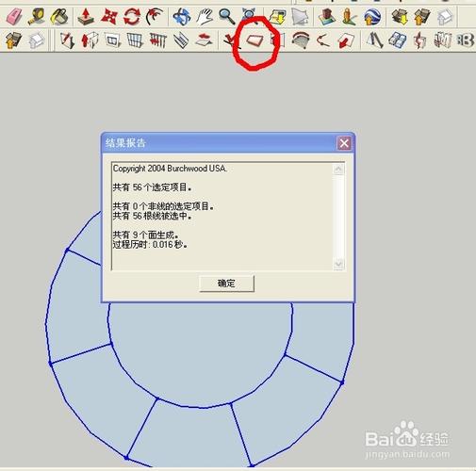Click the Place Model building icon
This screenshot has width=476, height=471.
327,16
